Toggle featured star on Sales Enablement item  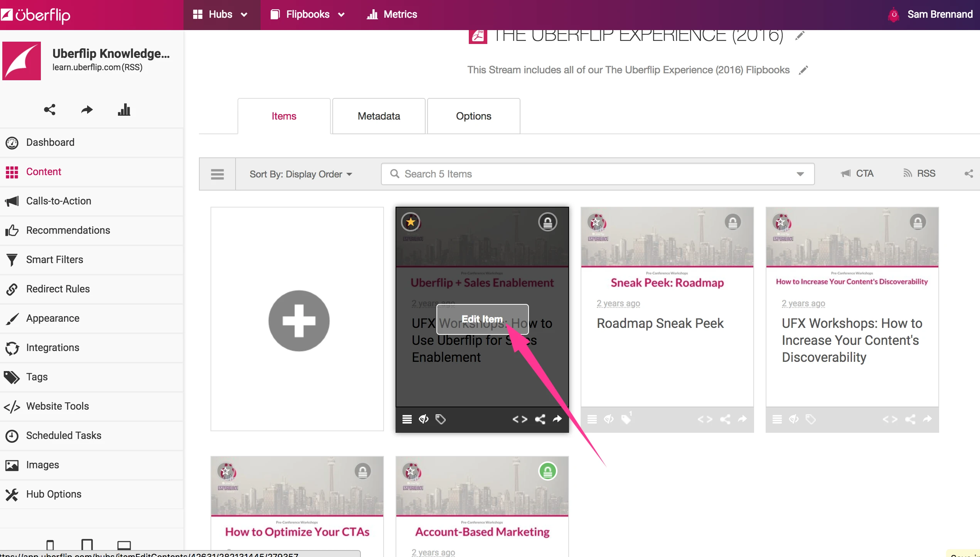point(411,222)
